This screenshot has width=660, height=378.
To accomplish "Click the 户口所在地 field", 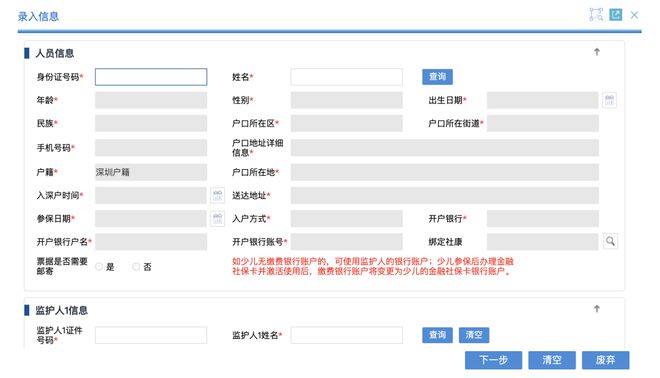I will 444,172.
